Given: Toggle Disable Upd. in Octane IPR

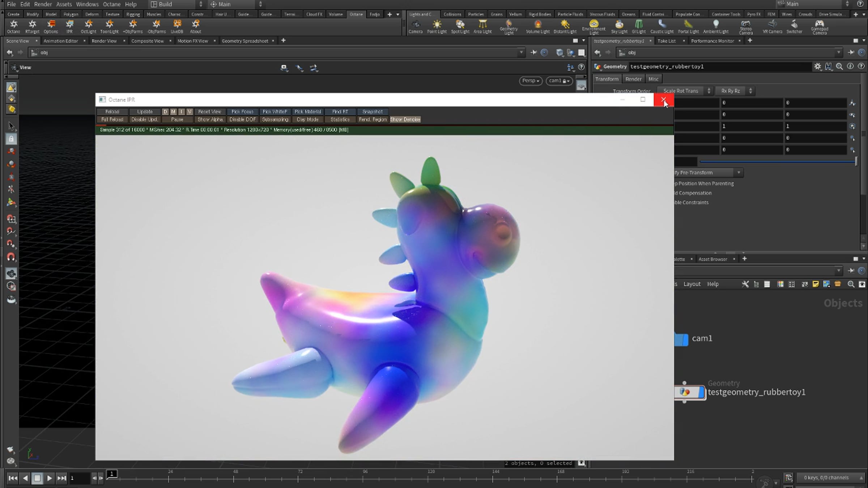Looking at the screenshot, I should (145, 119).
